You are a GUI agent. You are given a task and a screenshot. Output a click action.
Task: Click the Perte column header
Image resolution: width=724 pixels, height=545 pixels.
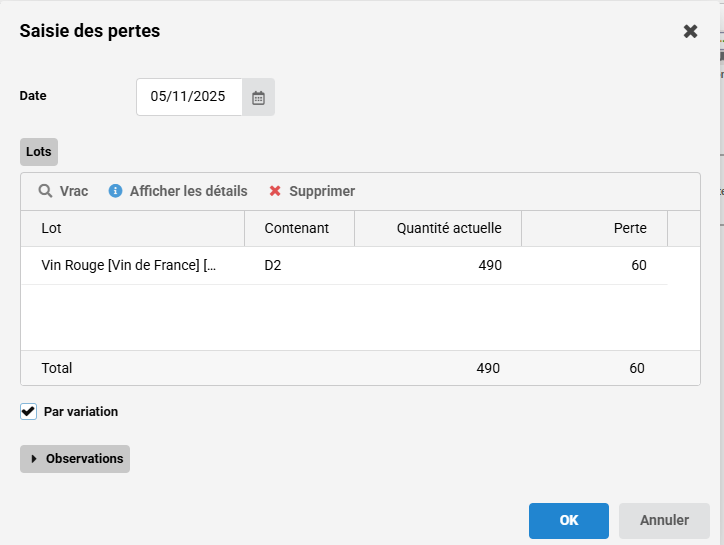pos(629,228)
